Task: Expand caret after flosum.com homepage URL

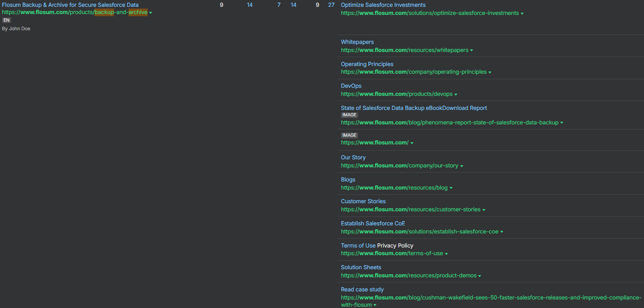Action: 412,143
